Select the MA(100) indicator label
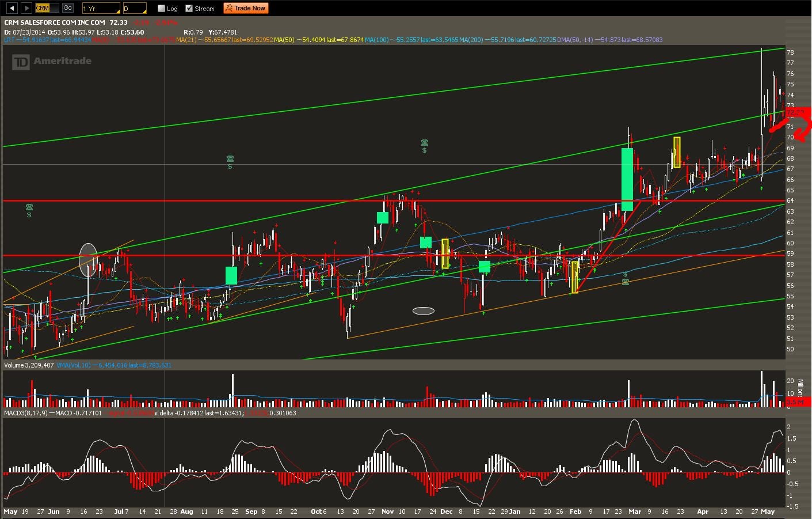The height and width of the screenshot is (519, 812). 377,40
